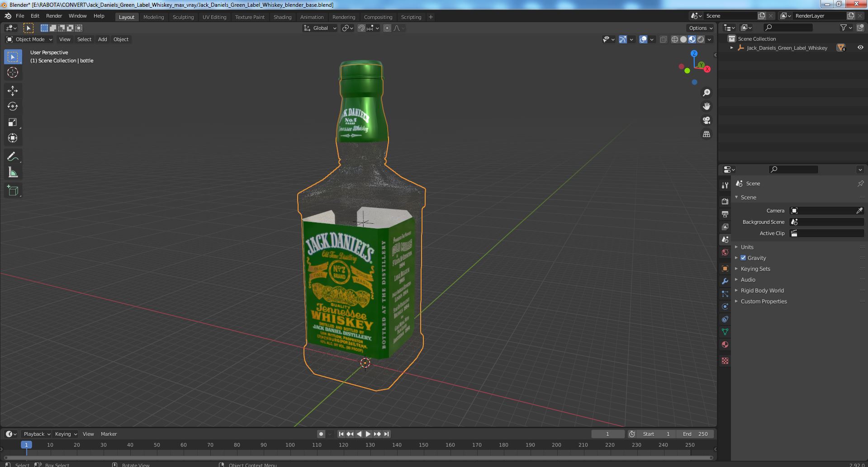Open the viewport Add menu
Viewport: 868px width, 467px height.
[103, 39]
